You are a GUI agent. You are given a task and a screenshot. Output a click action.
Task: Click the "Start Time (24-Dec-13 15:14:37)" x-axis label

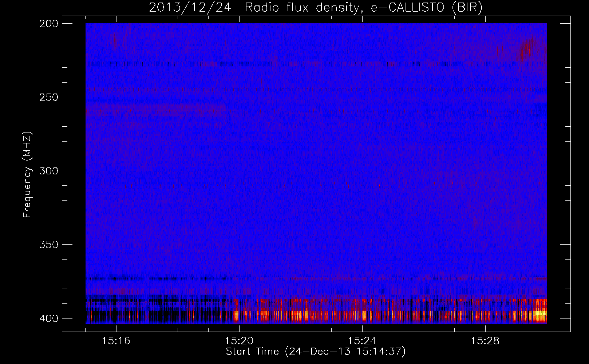click(316, 352)
